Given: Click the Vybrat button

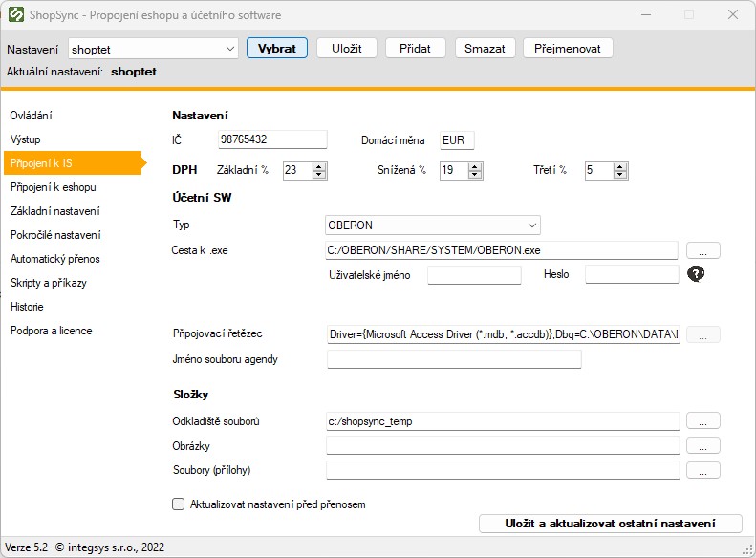Looking at the screenshot, I should click(277, 48).
